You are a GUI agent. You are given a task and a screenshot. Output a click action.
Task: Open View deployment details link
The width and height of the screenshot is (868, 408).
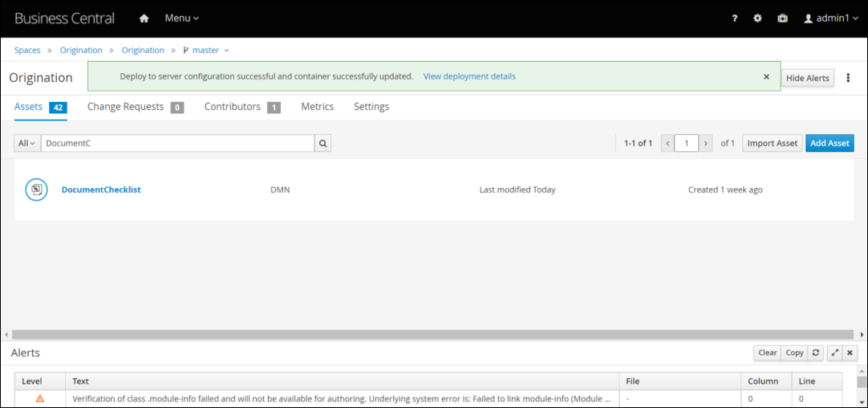(x=469, y=76)
